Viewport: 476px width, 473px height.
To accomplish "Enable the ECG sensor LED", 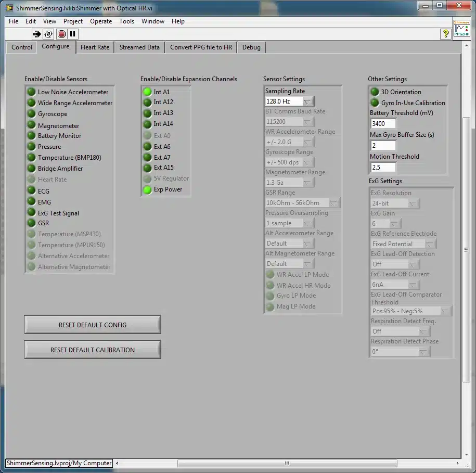I will (31, 190).
